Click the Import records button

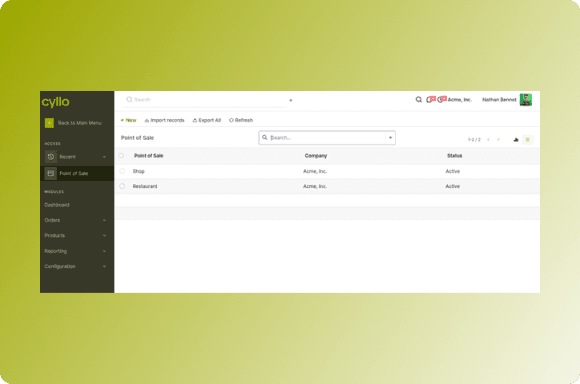[x=165, y=120]
